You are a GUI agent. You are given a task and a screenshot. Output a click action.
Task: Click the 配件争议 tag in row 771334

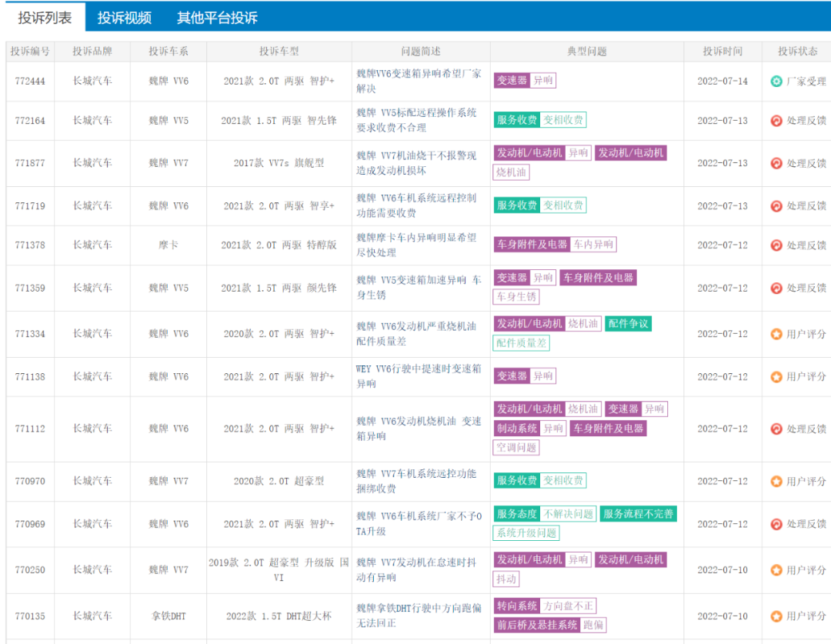click(628, 324)
